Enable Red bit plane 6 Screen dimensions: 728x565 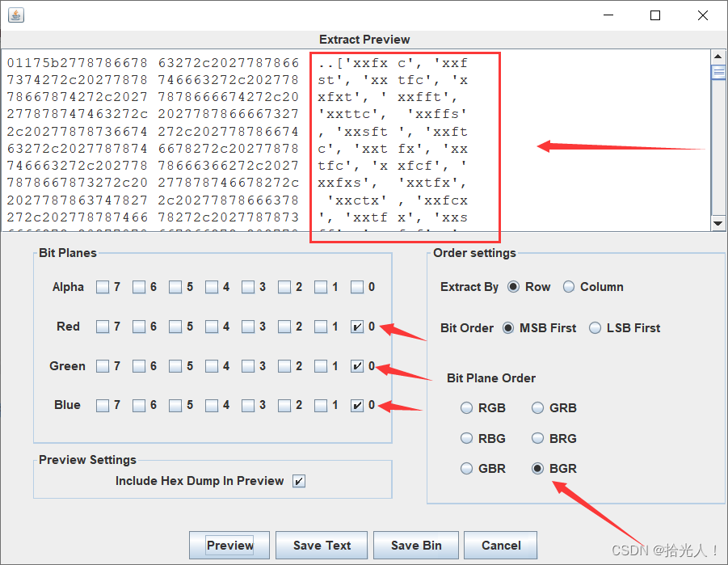[139, 327]
